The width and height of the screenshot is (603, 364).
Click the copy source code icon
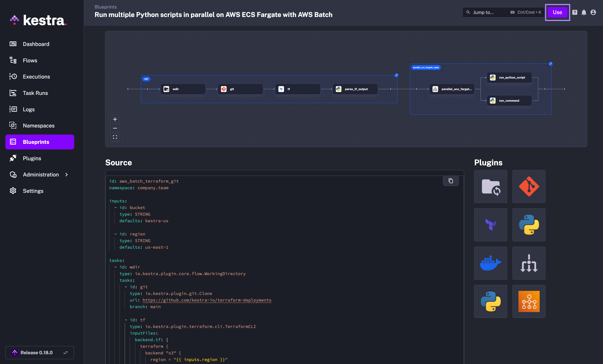tap(451, 181)
